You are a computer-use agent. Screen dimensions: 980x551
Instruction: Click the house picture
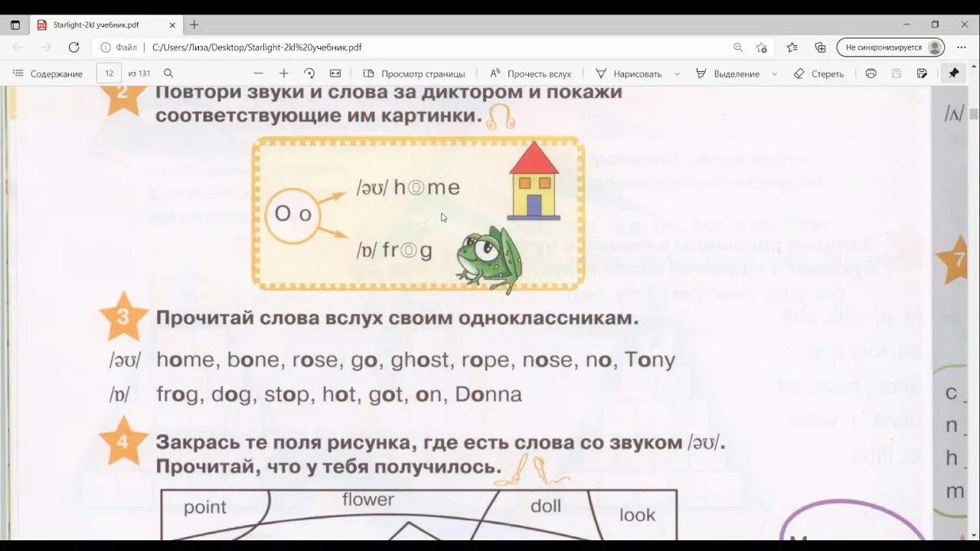(x=534, y=181)
